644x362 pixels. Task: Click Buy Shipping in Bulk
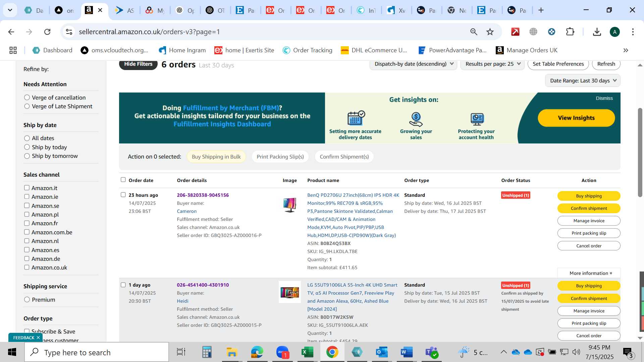(216, 157)
